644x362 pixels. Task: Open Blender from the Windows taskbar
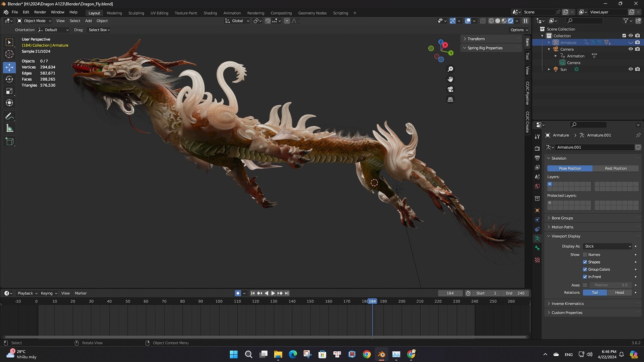pyautogui.click(x=381, y=354)
